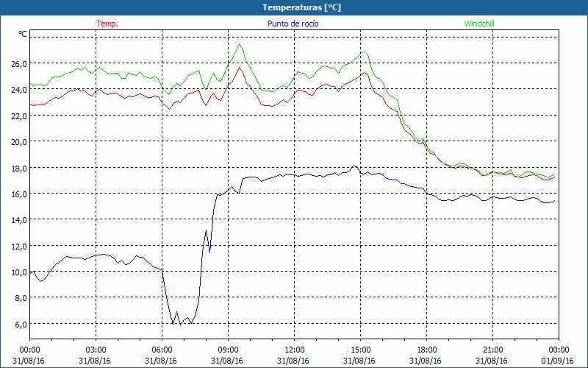588x368 pixels.
Task: Click the °C axis unit label
Action: pyautogui.click(x=23, y=34)
